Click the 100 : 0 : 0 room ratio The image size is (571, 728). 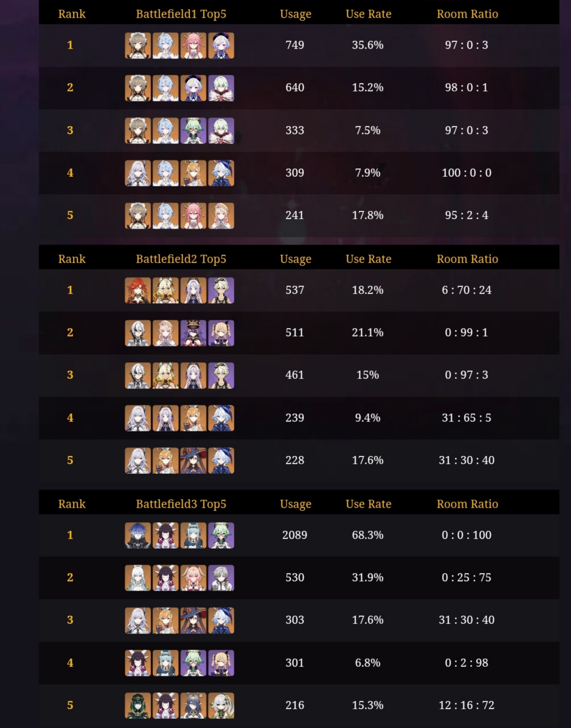coord(466,173)
